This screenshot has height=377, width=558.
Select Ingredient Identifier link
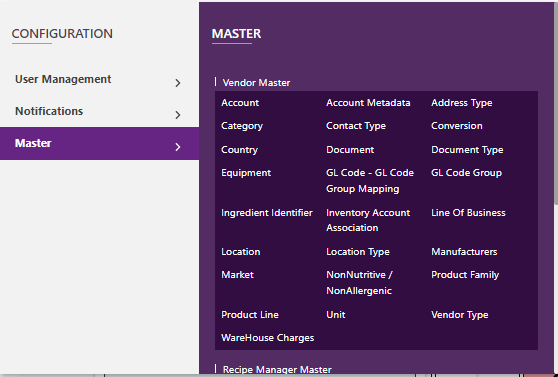click(x=267, y=213)
